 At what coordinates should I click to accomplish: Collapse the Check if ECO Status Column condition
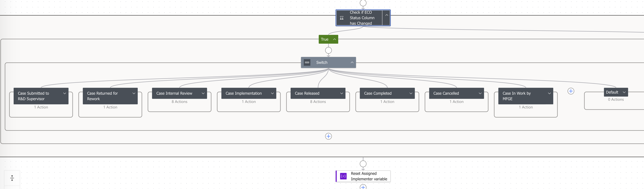tap(386, 15)
